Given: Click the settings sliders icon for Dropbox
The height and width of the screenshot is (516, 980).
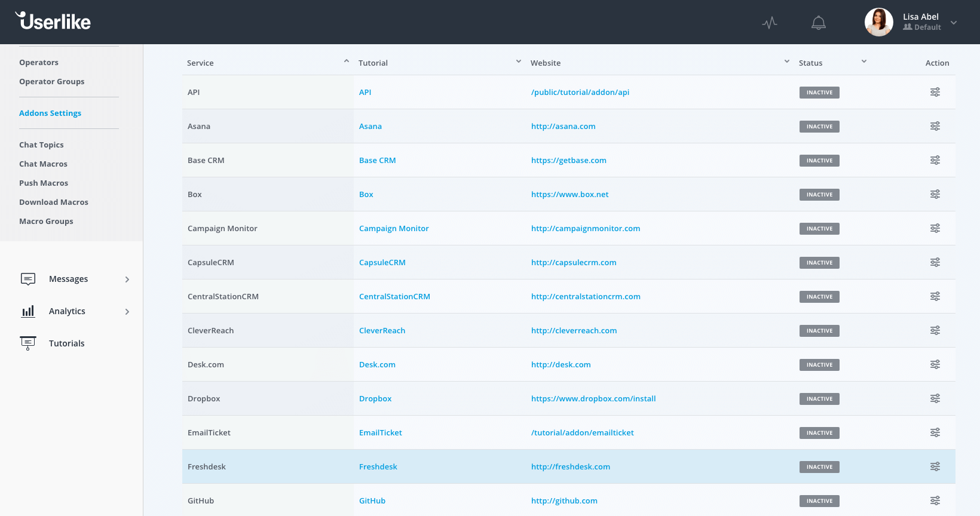Looking at the screenshot, I should click(935, 398).
